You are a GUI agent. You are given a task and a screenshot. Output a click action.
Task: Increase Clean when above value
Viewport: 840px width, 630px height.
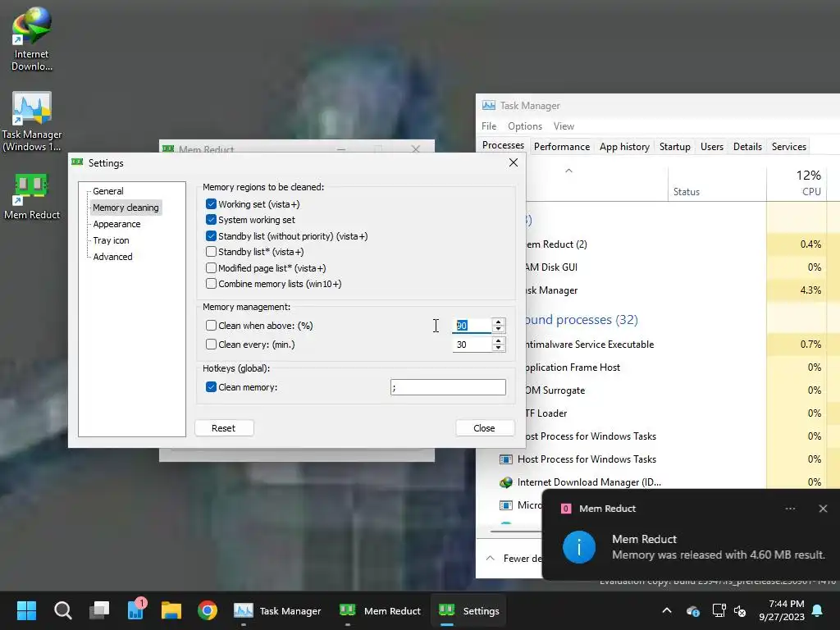point(498,322)
